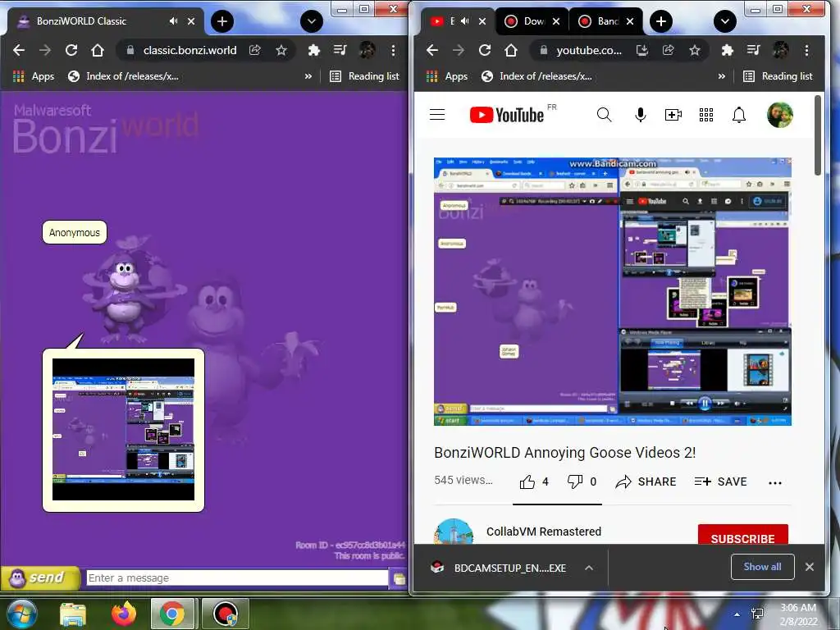Like the BonziWORLD Annoying Goose video
Screen dimensions: 840x630
click(x=534, y=482)
